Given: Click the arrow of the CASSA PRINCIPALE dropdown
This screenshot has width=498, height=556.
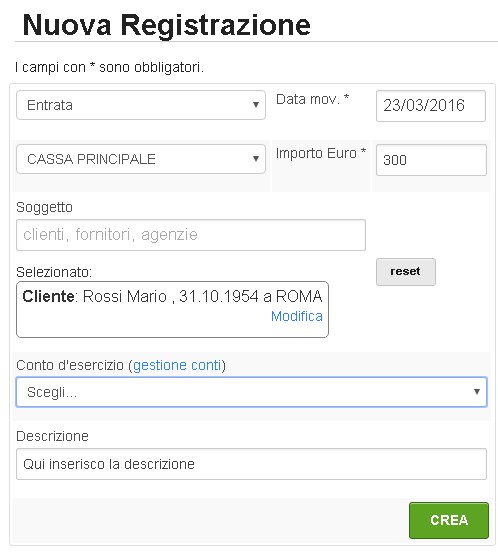Looking at the screenshot, I should 255,159.
